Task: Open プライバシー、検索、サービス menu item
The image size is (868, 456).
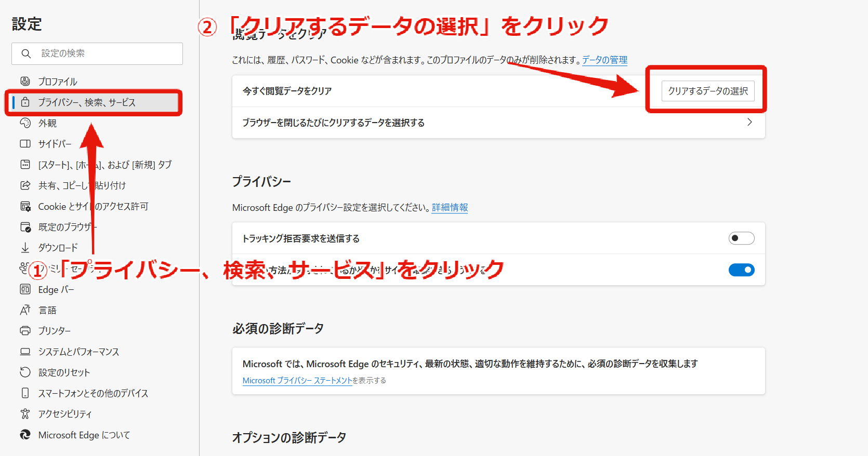Action: tap(94, 102)
